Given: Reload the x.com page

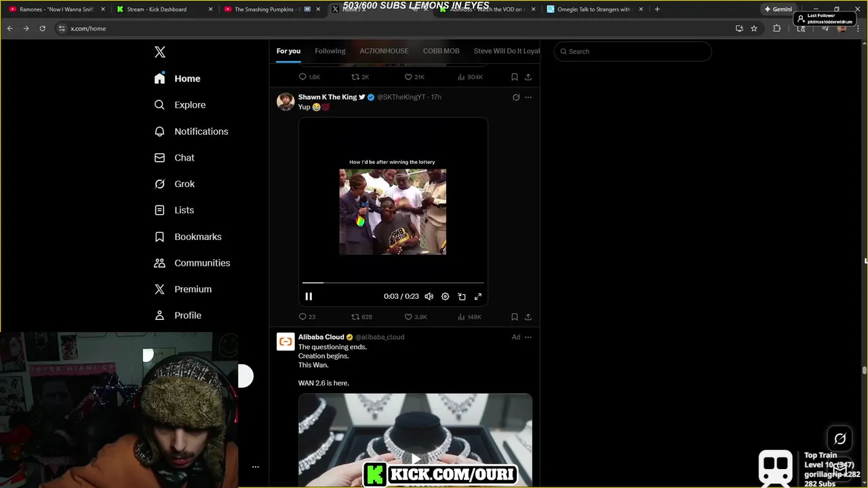Looking at the screenshot, I should [x=42, y=28].
